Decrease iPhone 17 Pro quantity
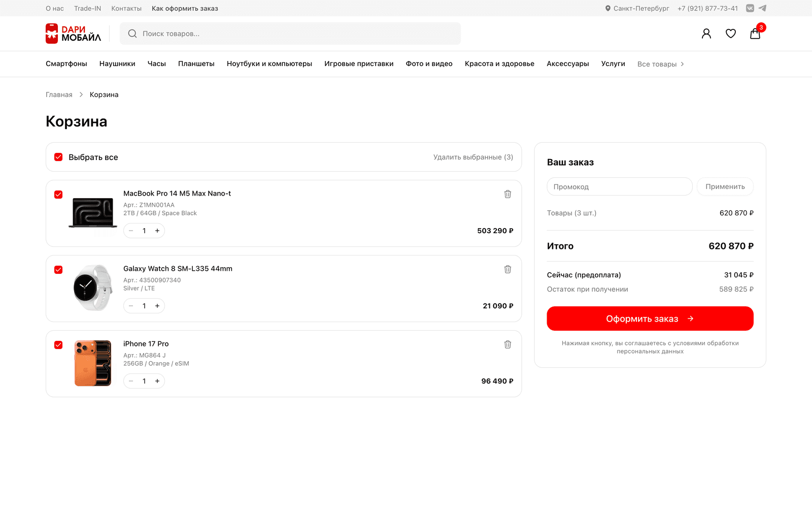The image size is (812, 508). pyautogui.click(x=131, y=381)
